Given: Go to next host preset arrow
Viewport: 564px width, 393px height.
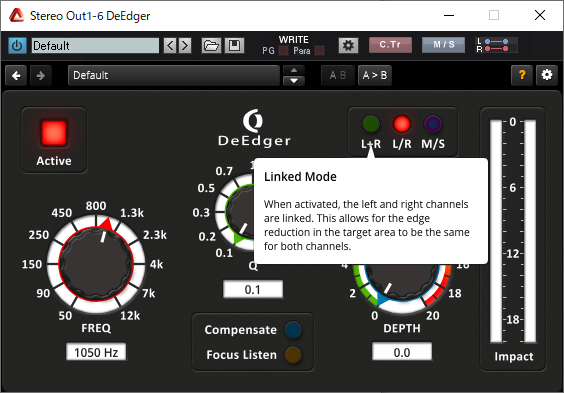Looking at the screenshot, I should coord(185,46).
